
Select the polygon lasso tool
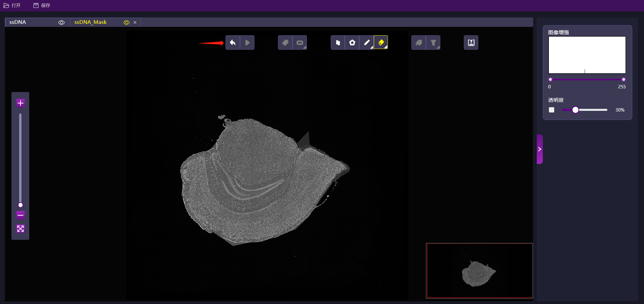tap(352, 43)
